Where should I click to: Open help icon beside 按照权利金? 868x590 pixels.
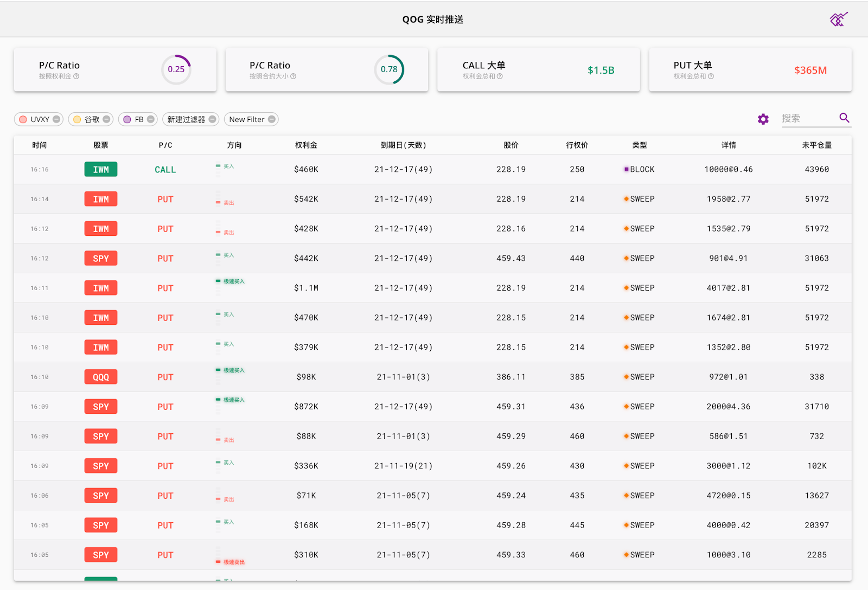click(76, 76)
